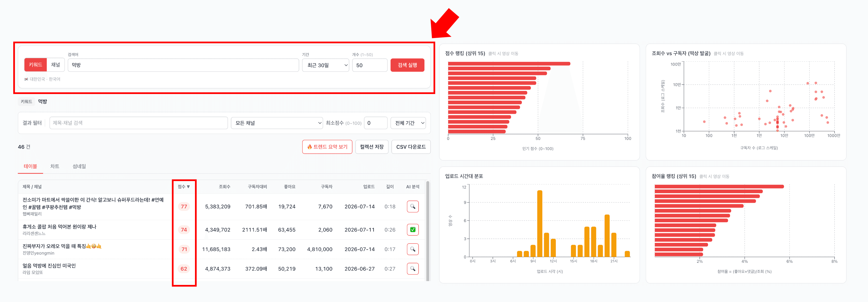Click the score badge 77
The image size is (868, 302).
[x=184, y=206]
